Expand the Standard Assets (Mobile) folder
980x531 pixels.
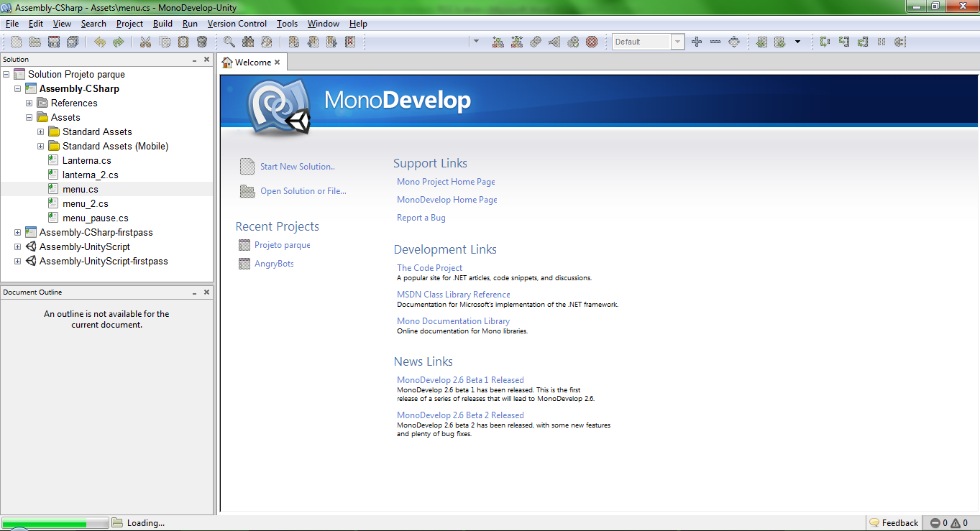point(41,146)
